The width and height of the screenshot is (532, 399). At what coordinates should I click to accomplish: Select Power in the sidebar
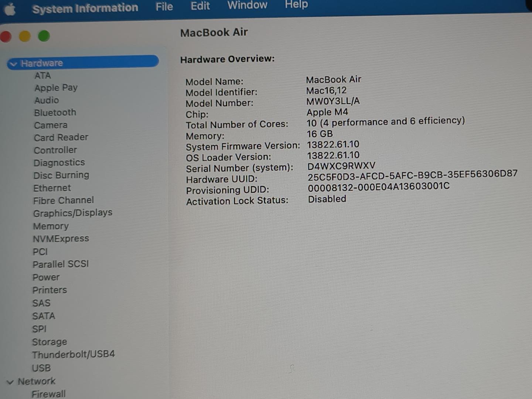coord(46,277)
